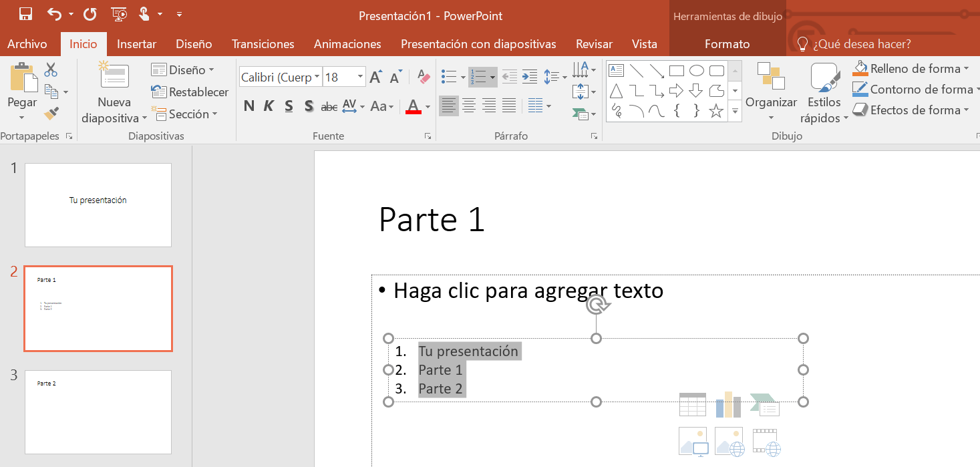Open Relleno de forma fill menu
980x467 pixels.
[x=911, y=69]
